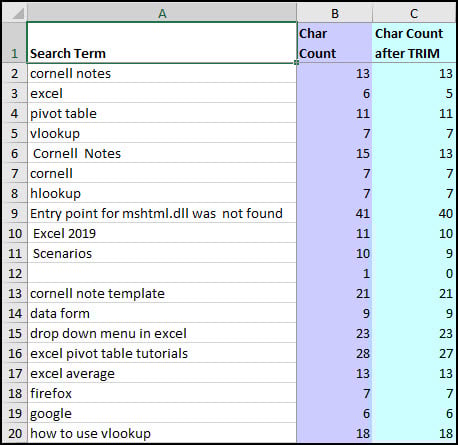Select row 7 header
This screenshot has width=458, height=445.
(x=15, y=173)
